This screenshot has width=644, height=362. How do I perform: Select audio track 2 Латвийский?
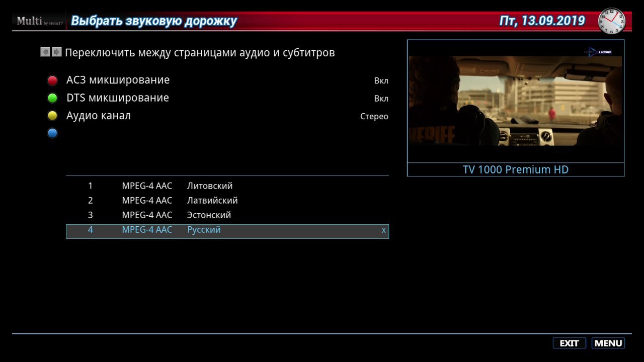tap(227, 201)
